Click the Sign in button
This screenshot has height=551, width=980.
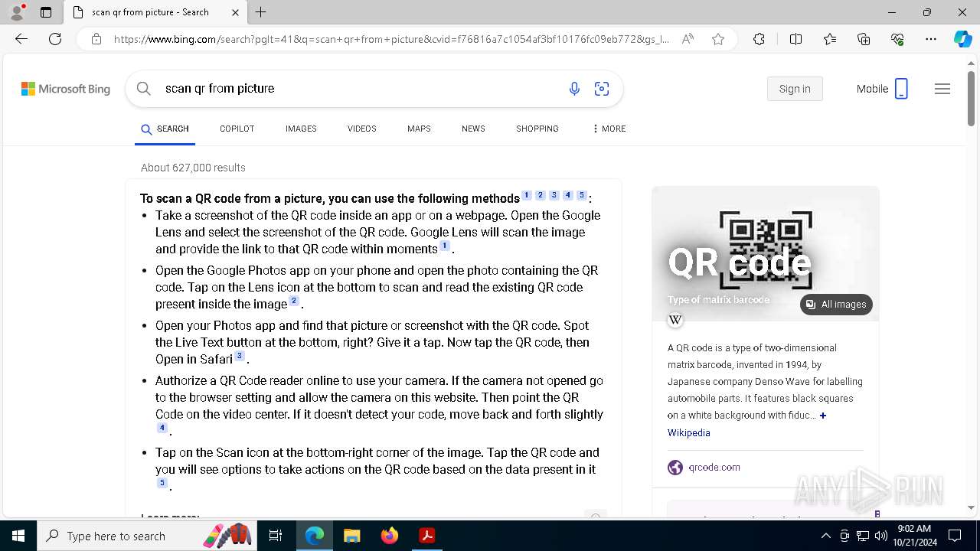[x=795, y=89]
